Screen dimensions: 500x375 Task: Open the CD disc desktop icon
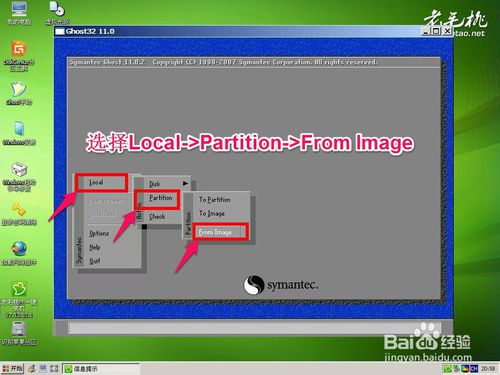tap(57, 12)
